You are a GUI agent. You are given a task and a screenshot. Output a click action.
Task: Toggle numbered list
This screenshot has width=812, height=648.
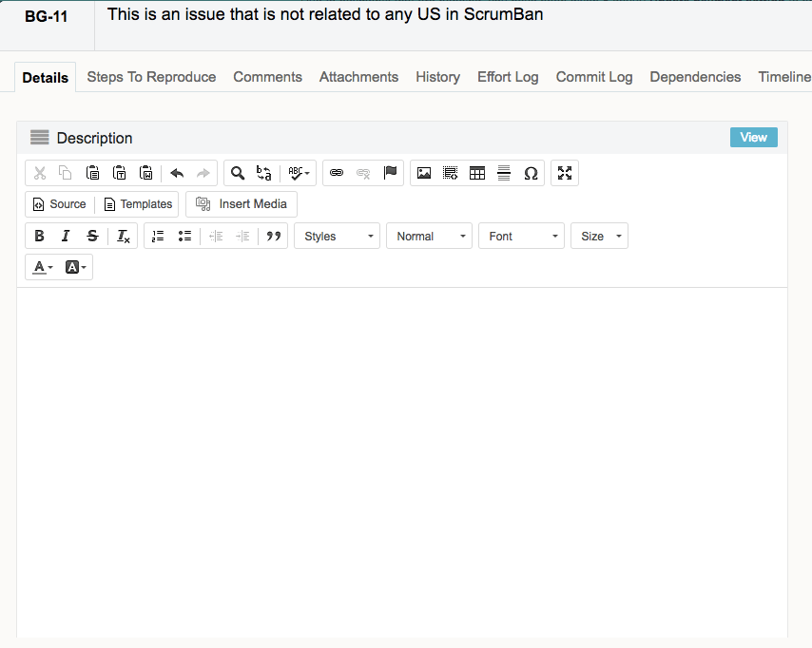coord(158,236)
